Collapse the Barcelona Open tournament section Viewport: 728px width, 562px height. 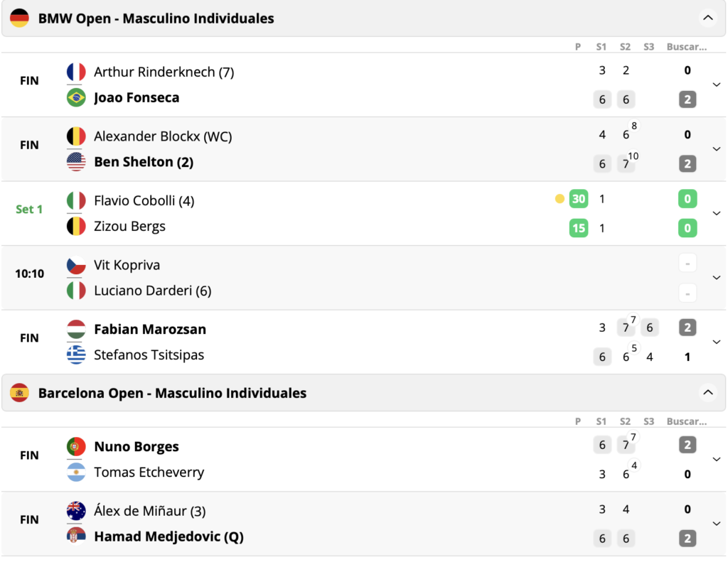click(707, 392)
